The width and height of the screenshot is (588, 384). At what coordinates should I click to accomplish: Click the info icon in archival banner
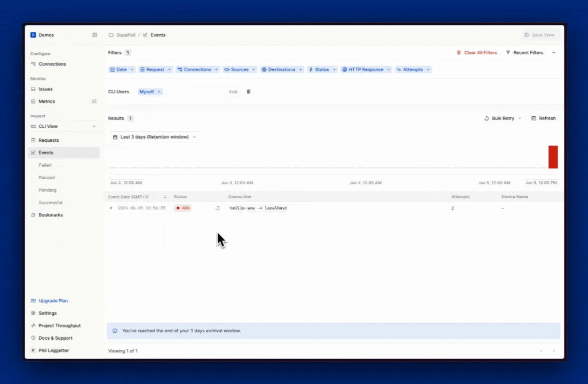click(x=115, y=331)
